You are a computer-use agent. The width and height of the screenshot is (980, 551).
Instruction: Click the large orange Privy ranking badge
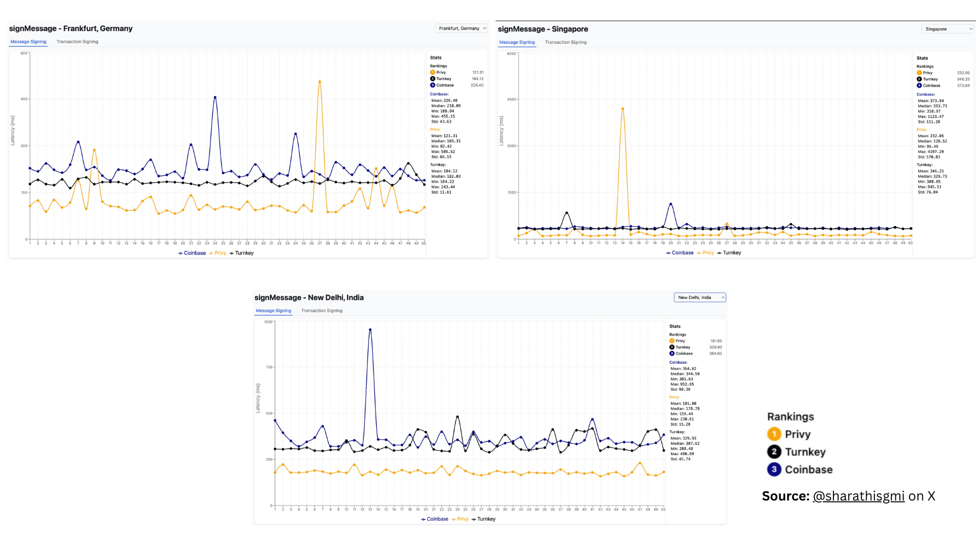[774, 434]
